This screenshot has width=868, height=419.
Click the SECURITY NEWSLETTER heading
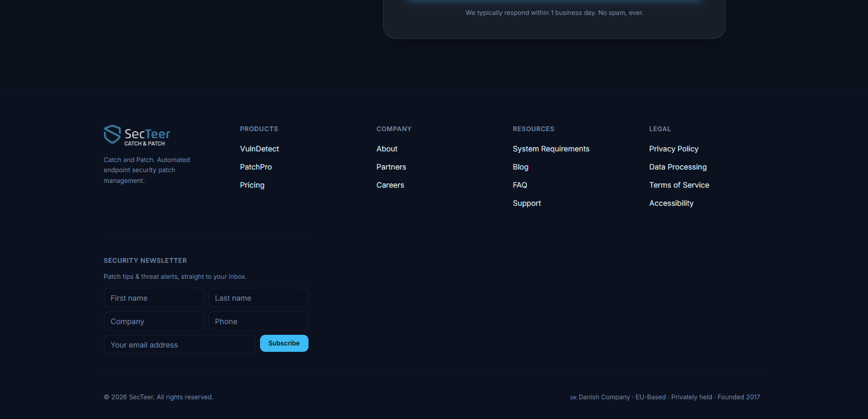click(145, 261)
